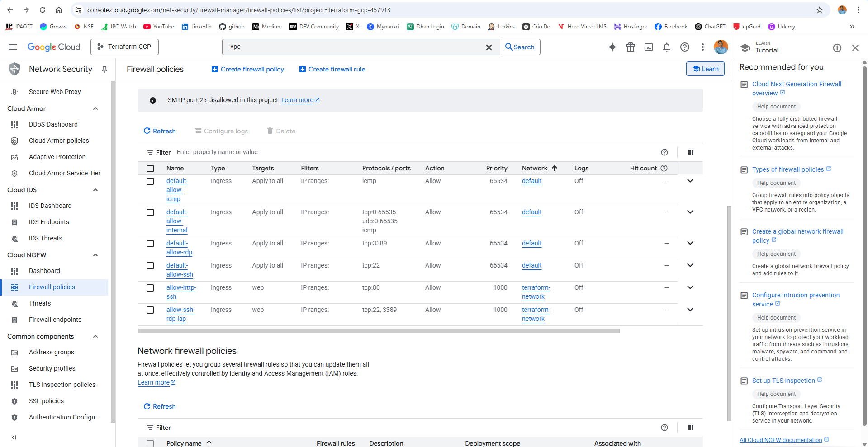Image resolution: width=868 pixels, height=447 pixels.
Task: Click the Search button
Action: tap(520, 47)
